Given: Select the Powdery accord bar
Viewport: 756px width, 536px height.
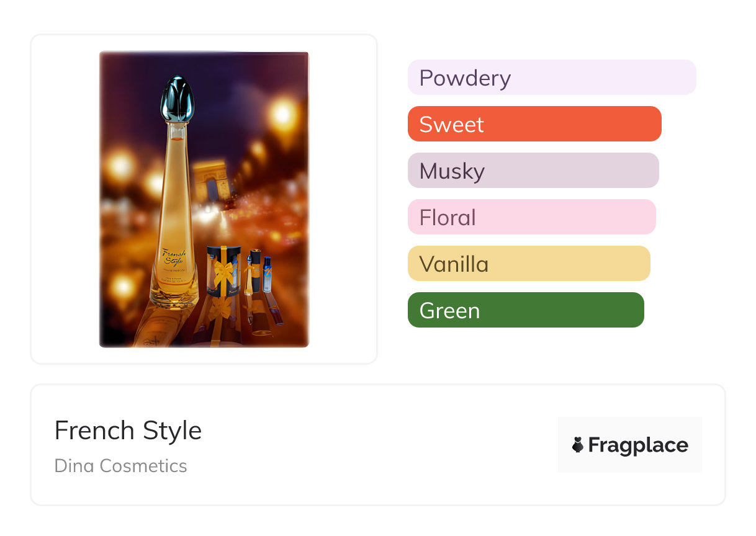Looking at the screenshot, I should [551, 78].
